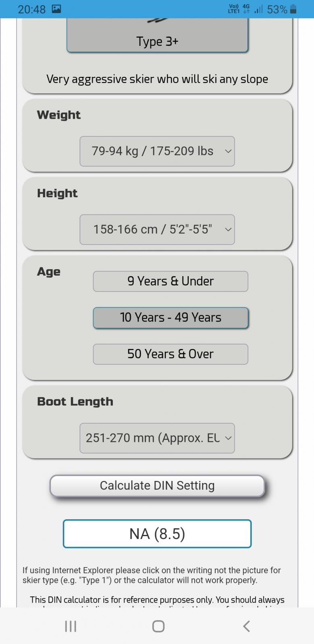
Task: Tap the signal strength bars icon
Action: [258, 9]
